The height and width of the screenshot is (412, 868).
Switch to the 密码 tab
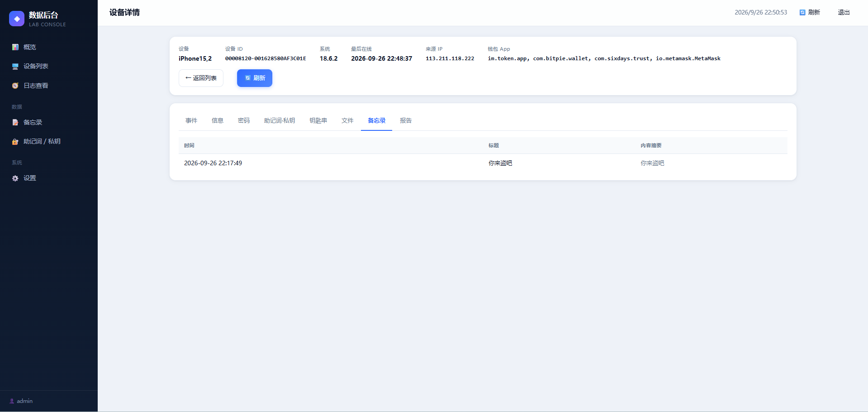click(244, 120)
